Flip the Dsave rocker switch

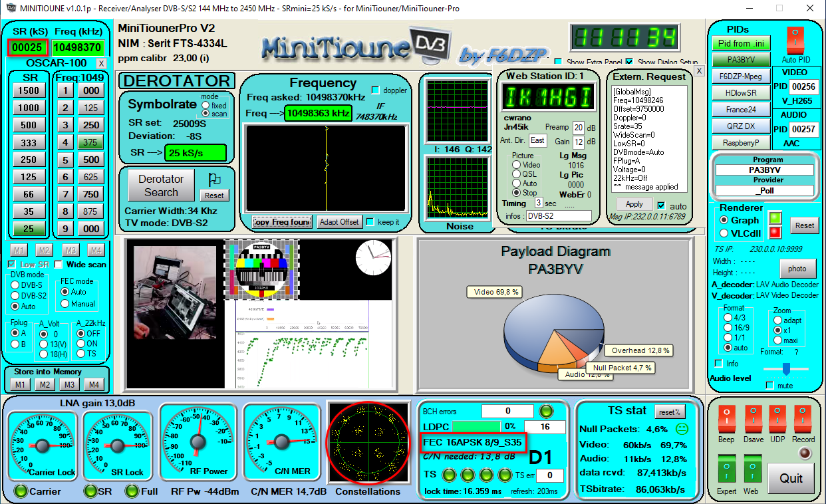754,420
